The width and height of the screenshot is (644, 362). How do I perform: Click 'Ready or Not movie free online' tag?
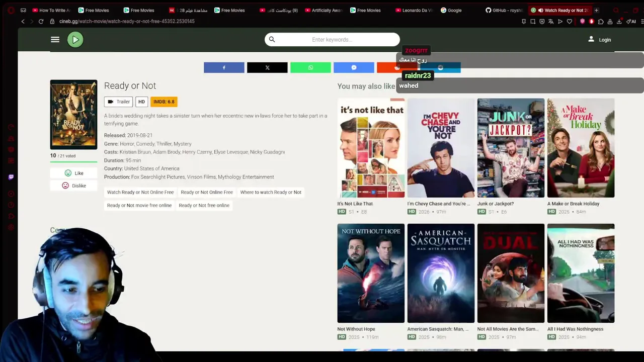click(139, 205)
